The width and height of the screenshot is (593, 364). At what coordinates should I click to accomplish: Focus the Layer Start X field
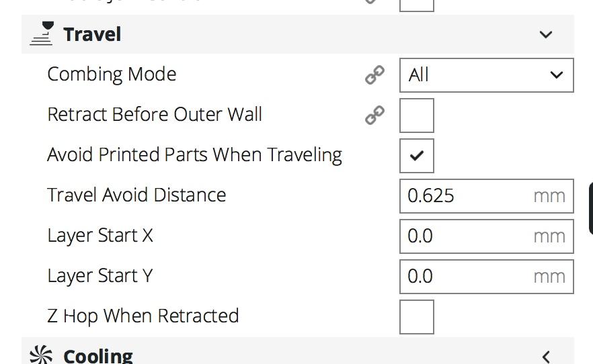click(486, 236)
